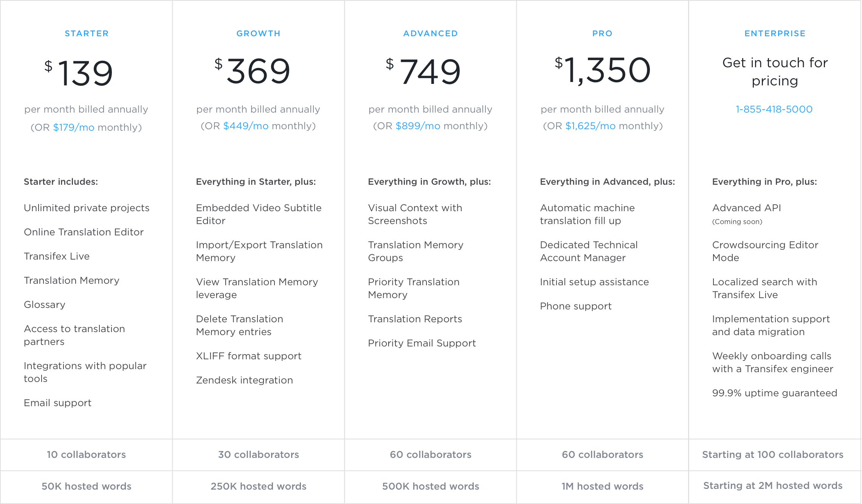This screenshot has height=504, width=862.
Task: Select the GROWTH plan heading
Action: (259, 34)
